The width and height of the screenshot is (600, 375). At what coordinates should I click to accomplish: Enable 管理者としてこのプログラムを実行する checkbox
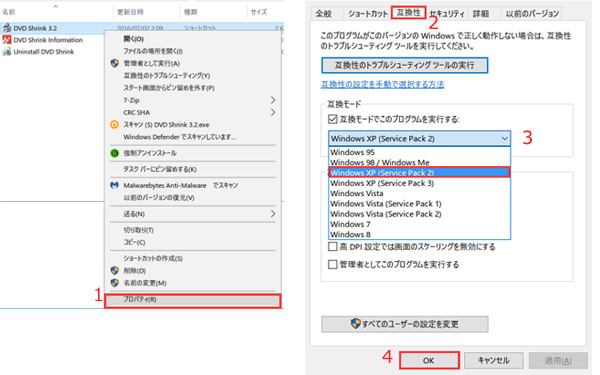[333, 264]
